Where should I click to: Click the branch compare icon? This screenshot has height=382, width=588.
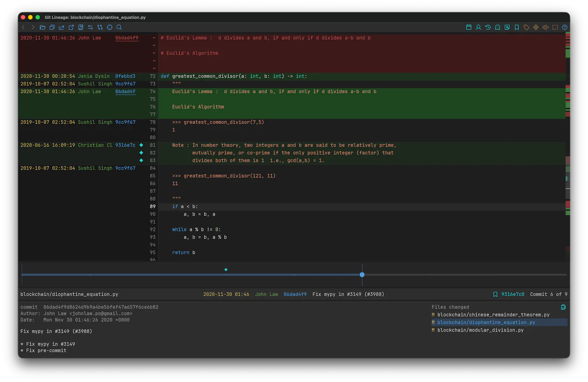(x=100, y=27)
